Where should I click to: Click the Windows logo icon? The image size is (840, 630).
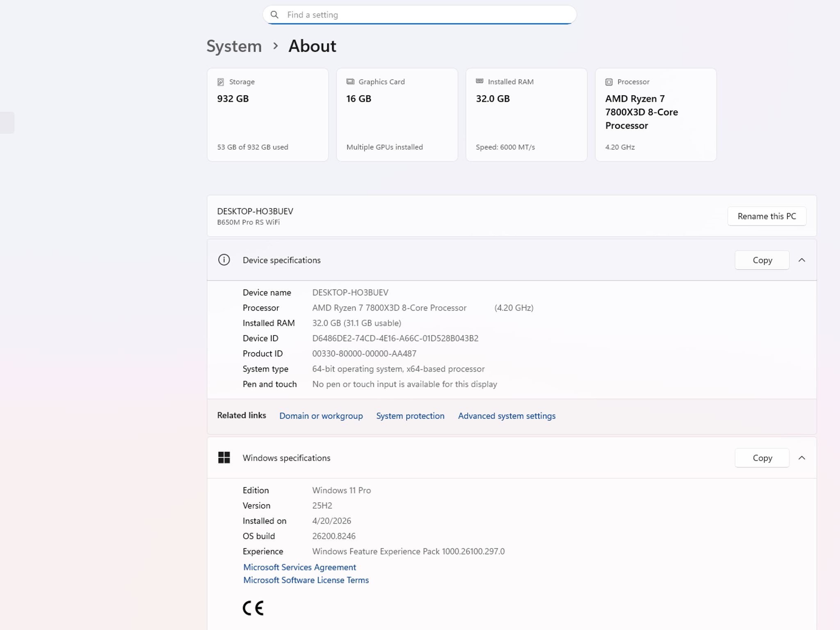(x=224, y=457)
